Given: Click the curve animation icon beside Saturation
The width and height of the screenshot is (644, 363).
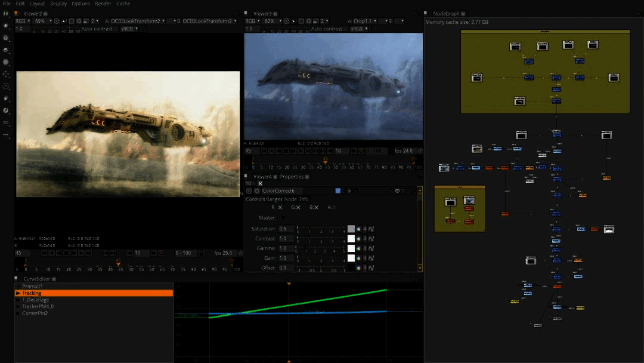Looking at the screenshot, I should pyautogui.click(x=371, y=229).
